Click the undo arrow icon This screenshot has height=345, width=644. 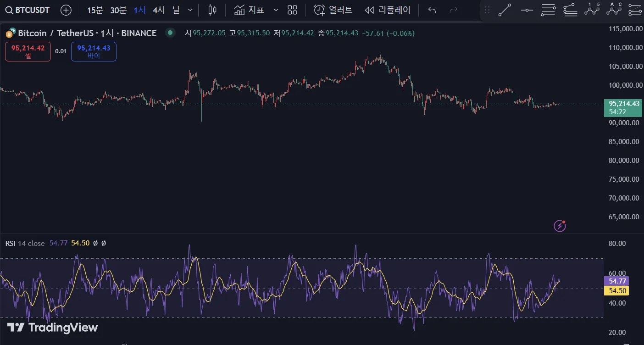[x=432, y=10]
